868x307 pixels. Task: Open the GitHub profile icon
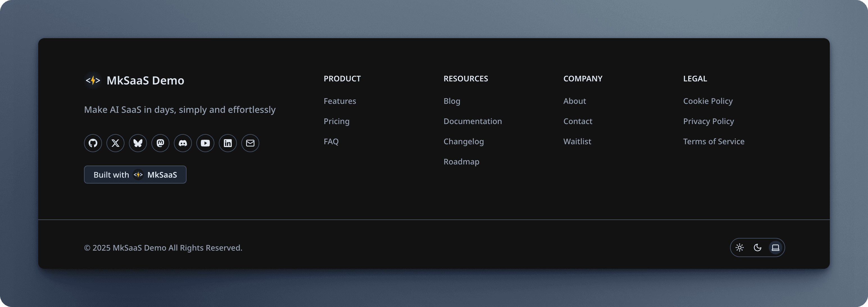[93, 143]
